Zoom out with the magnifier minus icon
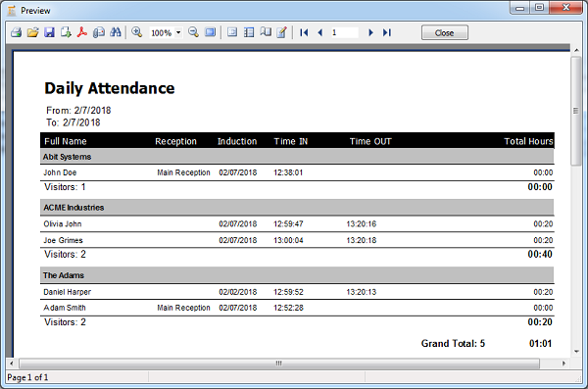This screenshot has width=588, height=389. click(193, 32)
